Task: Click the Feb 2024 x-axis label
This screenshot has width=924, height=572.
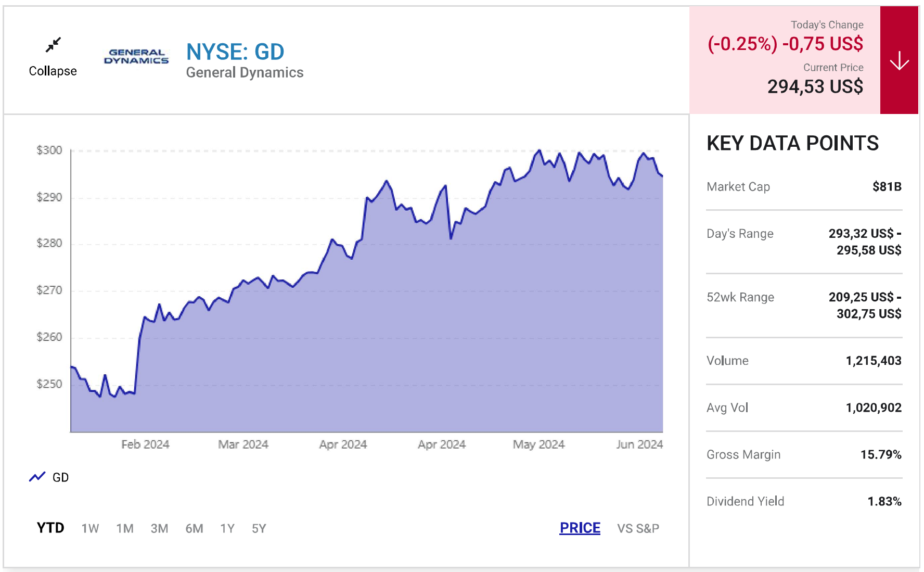Action: pyautogui.click(x=145, y=444)
